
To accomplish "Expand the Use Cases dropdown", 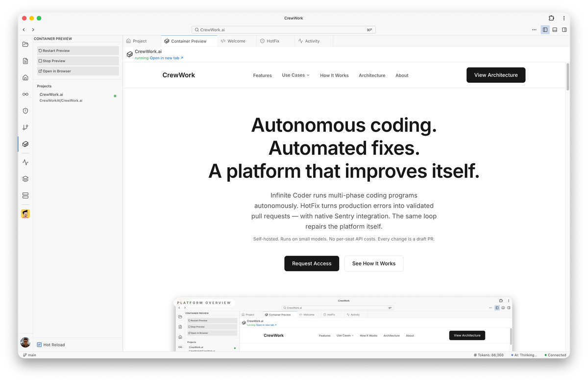I will (296, 75).
